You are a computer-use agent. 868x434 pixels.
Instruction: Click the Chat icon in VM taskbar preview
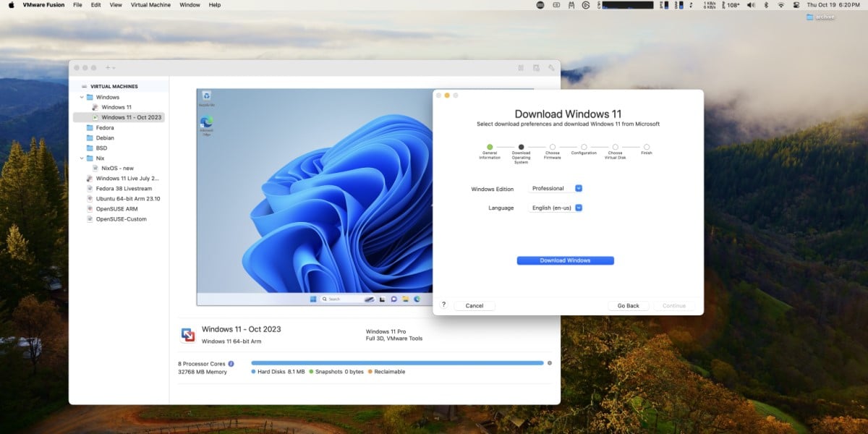(393, 299)
